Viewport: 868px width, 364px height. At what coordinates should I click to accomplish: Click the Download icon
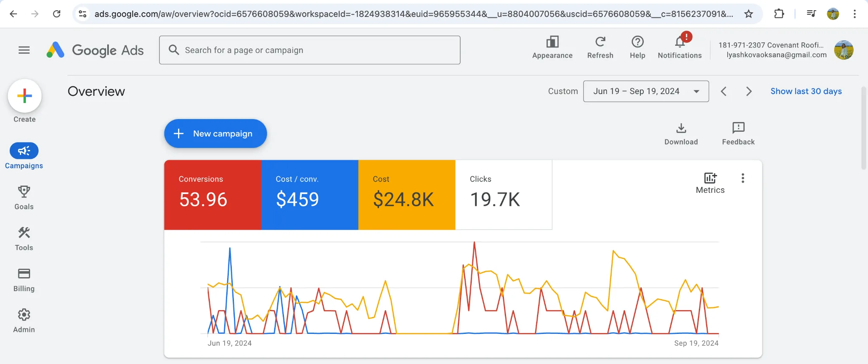click(681, 128)
